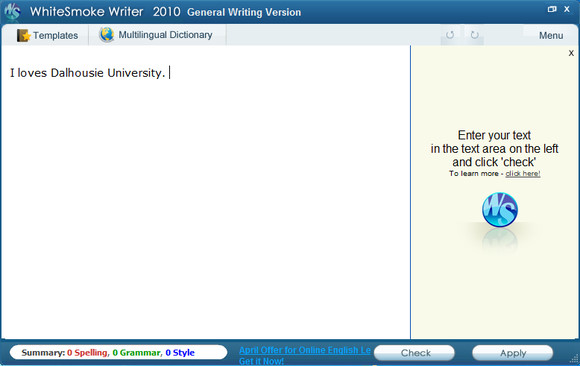Click the '0 Grammar' summary entry

pos(136,353)
